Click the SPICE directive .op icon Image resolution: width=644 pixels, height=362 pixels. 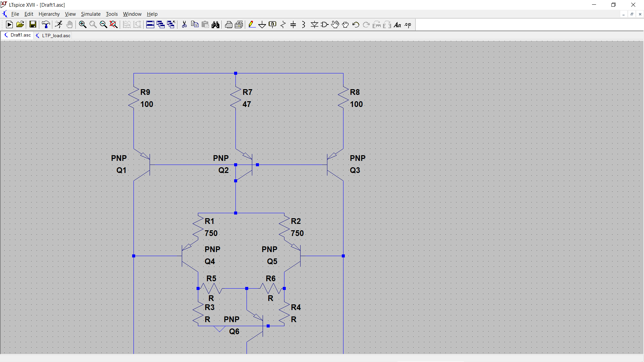pos(408,24)
